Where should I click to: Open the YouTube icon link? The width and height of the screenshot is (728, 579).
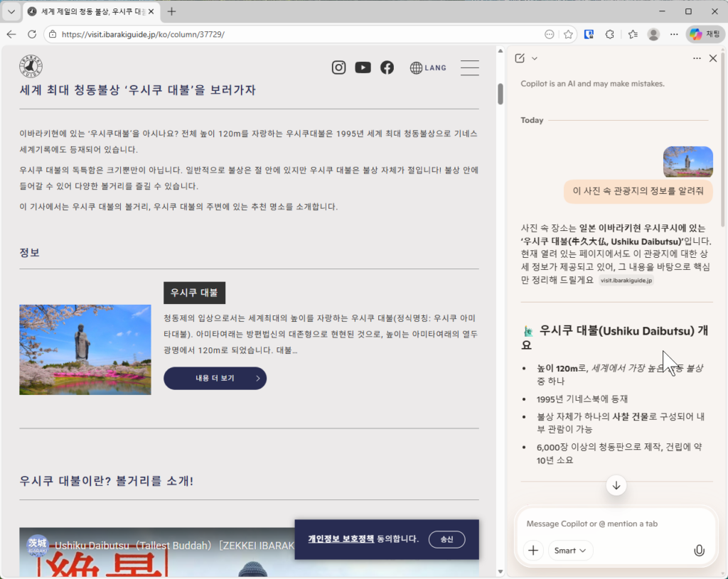pyautogui.click(x=363, y=67)
